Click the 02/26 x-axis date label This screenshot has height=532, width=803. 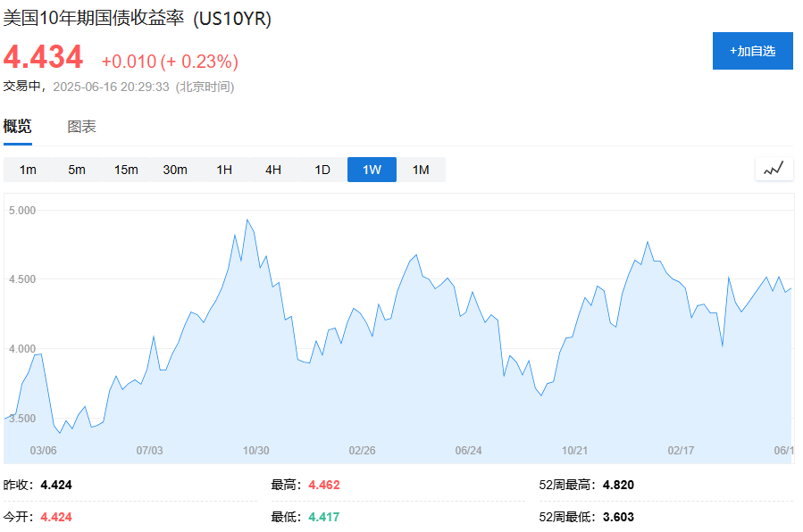click(362, 451)
